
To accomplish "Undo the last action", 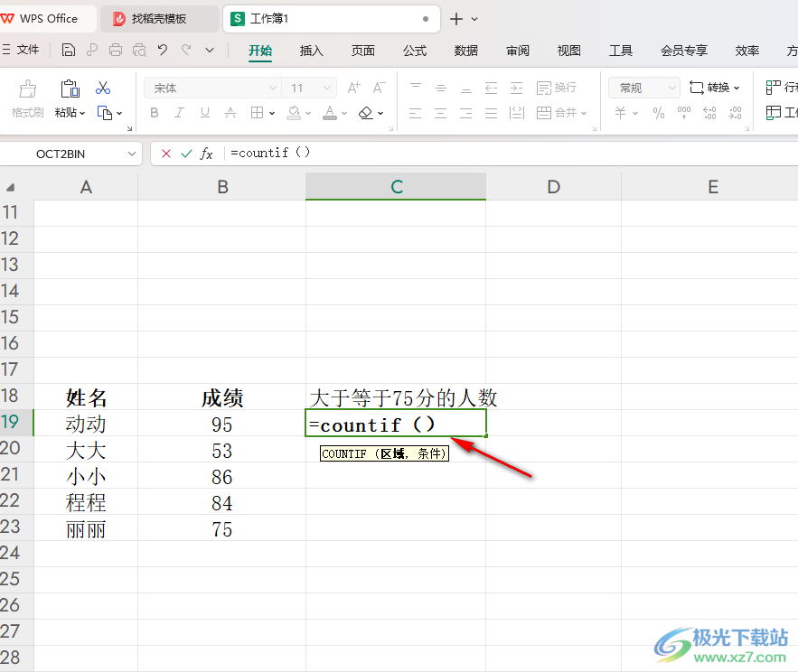I will (x=163, y=50).
